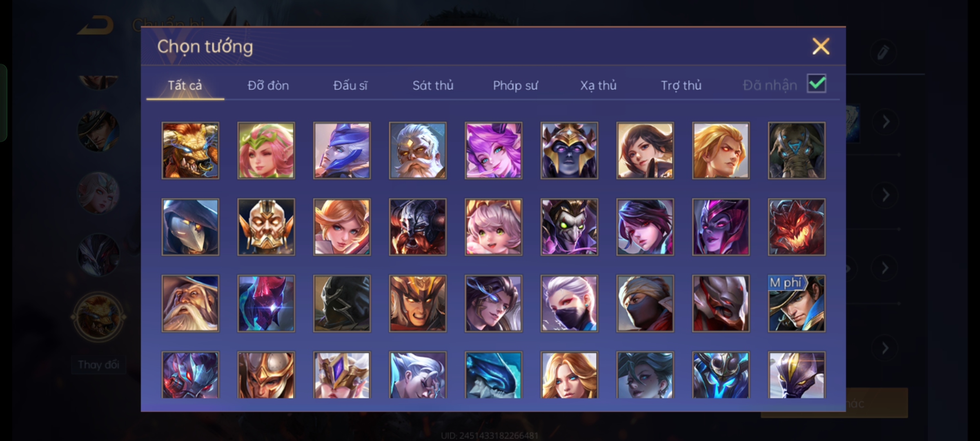Select the purple-haired girl hero portrait

[x=493, y=150]
